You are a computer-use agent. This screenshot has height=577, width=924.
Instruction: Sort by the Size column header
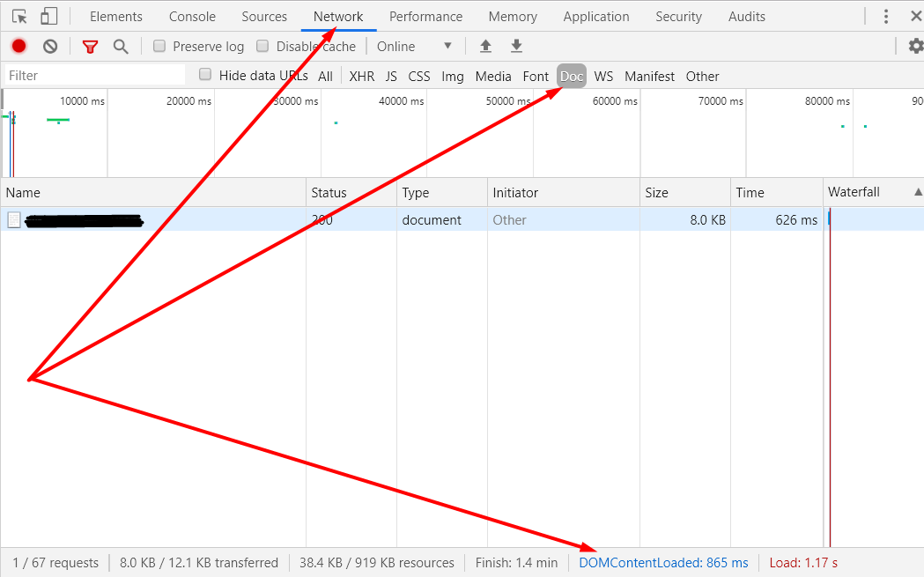click(684, 193)
